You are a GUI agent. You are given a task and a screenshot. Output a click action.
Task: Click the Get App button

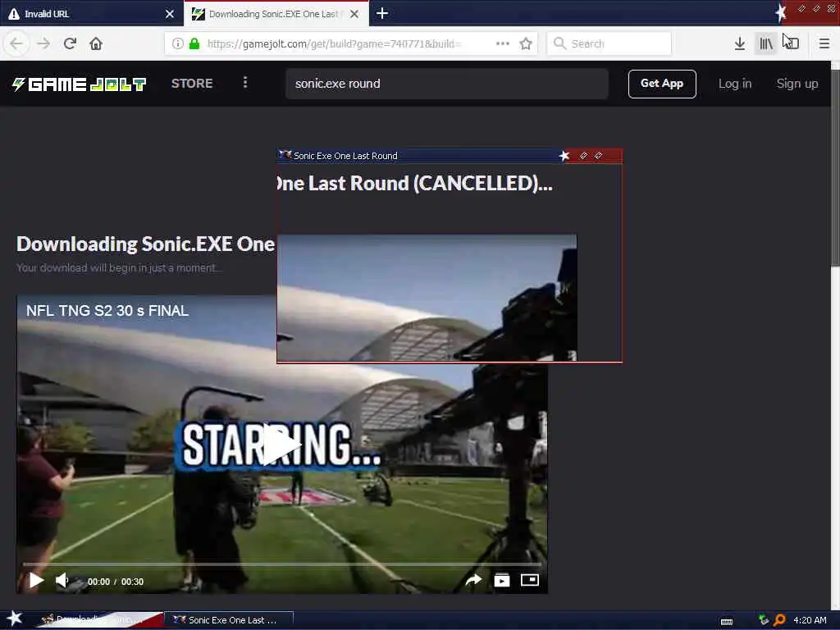[662, 84]
